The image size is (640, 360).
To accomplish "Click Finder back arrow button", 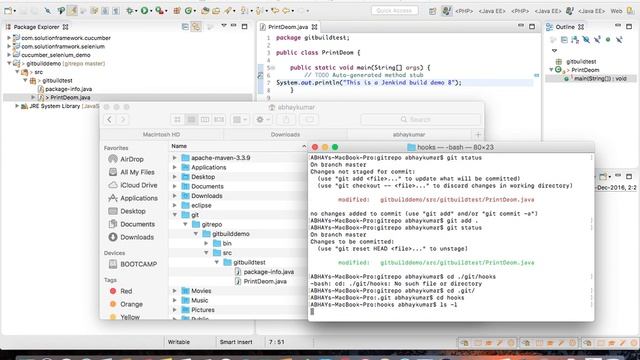I will [109, 119].
